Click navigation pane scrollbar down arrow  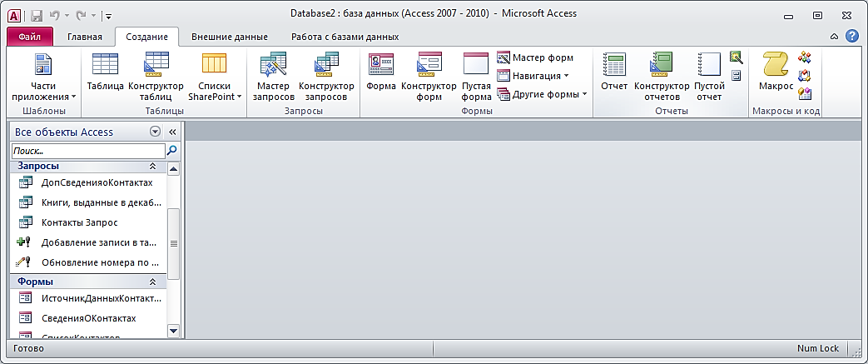[x=173, y=331]
